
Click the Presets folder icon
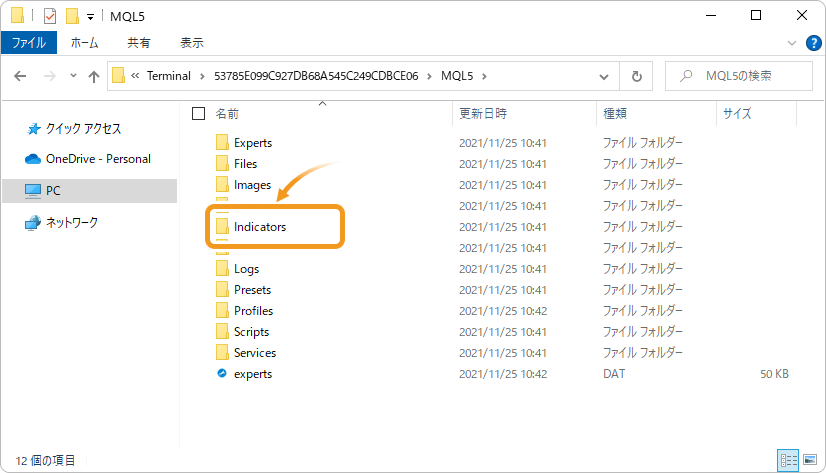(x=222, y=290)
